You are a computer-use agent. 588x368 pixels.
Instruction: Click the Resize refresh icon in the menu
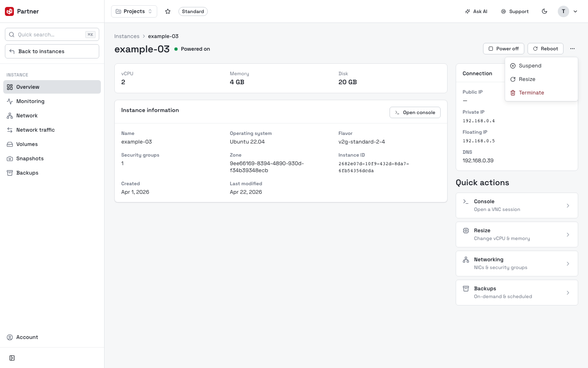(513, 79)
